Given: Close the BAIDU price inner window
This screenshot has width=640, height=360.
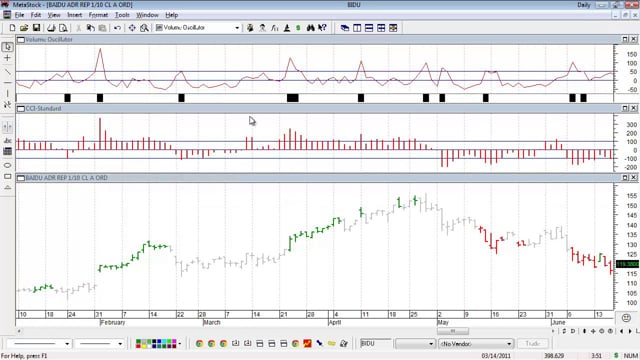Looking at the screenshot, I should click(x=633, y=178).
